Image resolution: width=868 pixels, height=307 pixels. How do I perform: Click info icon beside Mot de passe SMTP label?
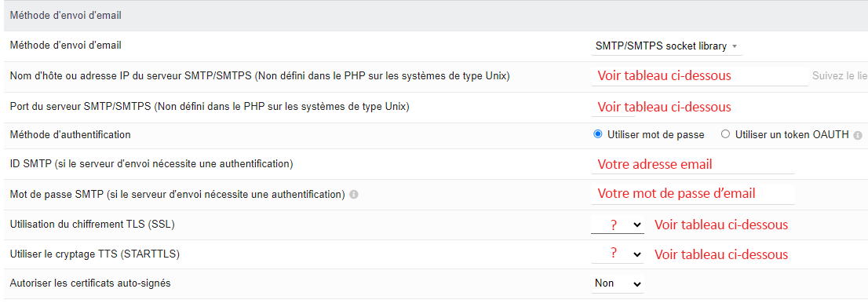coord(354,195)
